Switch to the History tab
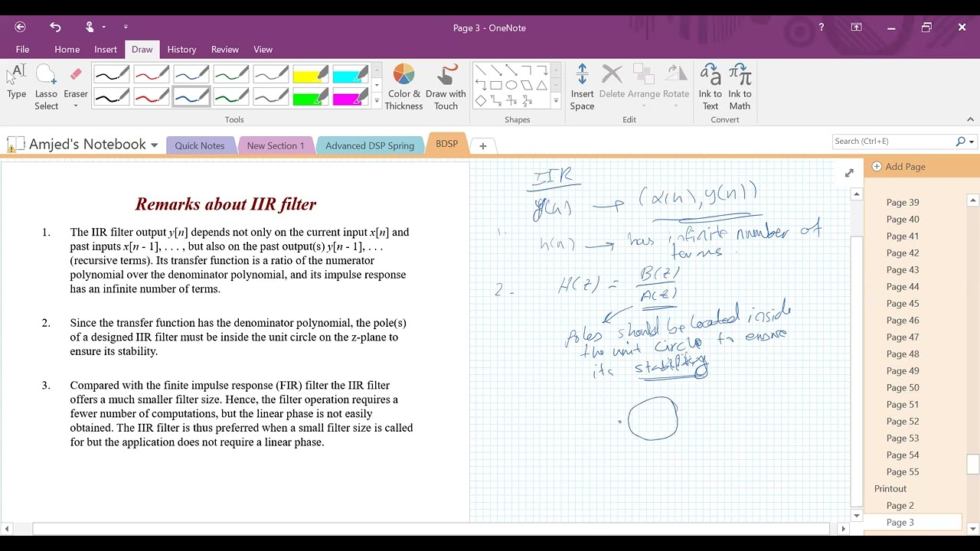Viewport: 980px width, 551px height. [181, 49]
